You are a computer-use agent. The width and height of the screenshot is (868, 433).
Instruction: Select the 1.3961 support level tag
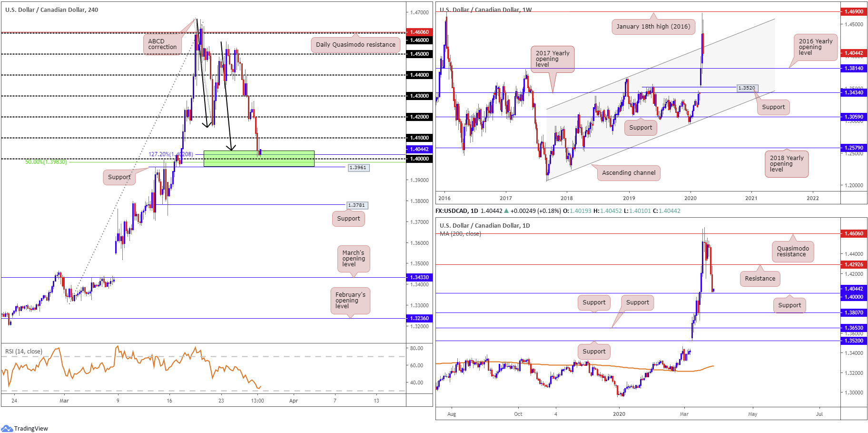coord(358,168)
